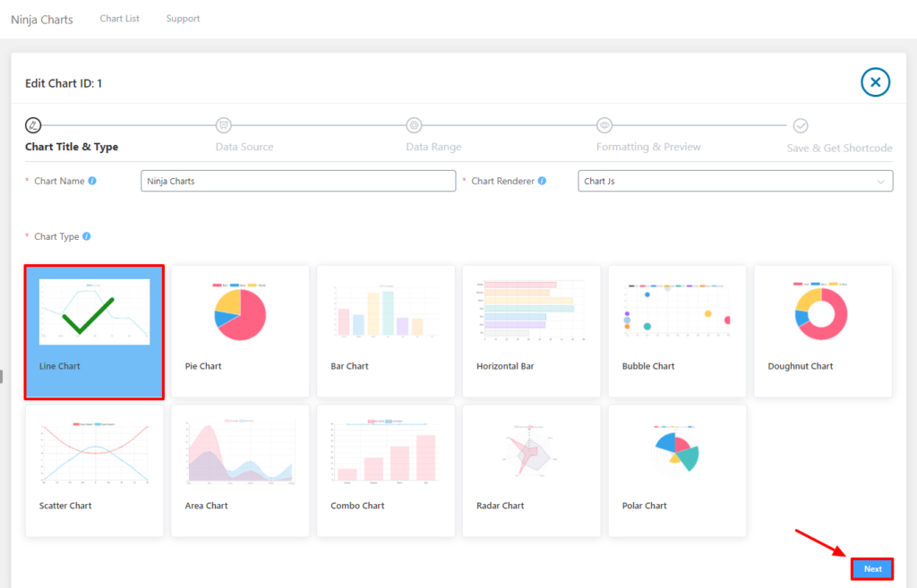Viewport: 917px width, 588px height.
Task: Click the Chart Title & Type step icon
Action: tap(33, 125)
